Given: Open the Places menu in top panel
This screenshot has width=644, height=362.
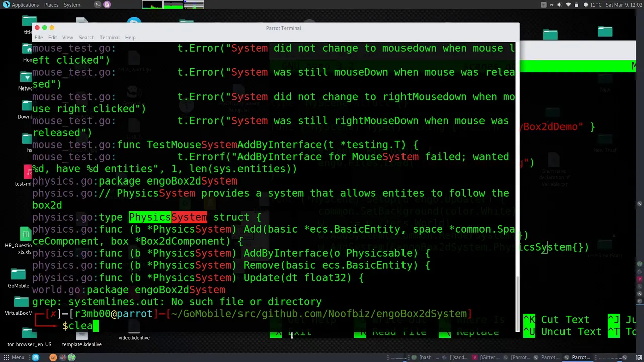Looking at the screenshot, I should 51,5.
